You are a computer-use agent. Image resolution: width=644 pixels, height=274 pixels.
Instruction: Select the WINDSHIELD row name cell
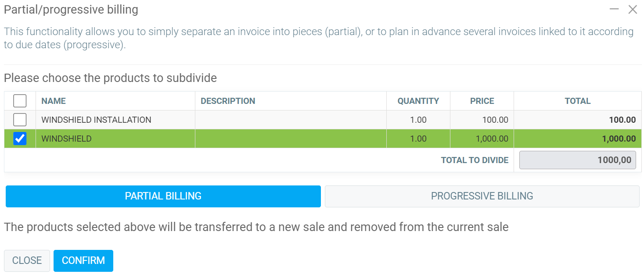point(66,139)
